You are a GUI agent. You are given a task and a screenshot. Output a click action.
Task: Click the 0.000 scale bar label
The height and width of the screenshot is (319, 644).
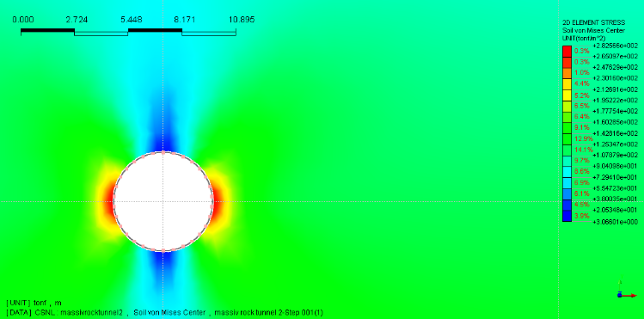pos(23,19)
